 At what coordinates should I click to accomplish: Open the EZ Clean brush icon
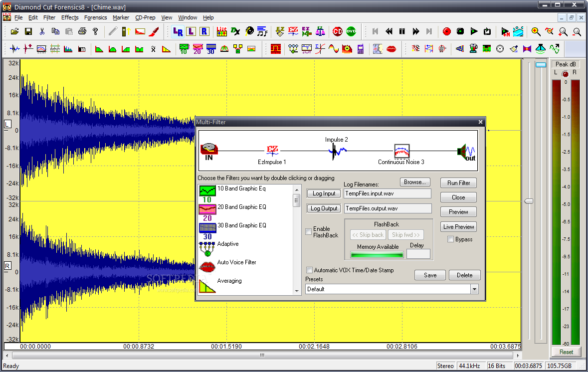point(280,31)
